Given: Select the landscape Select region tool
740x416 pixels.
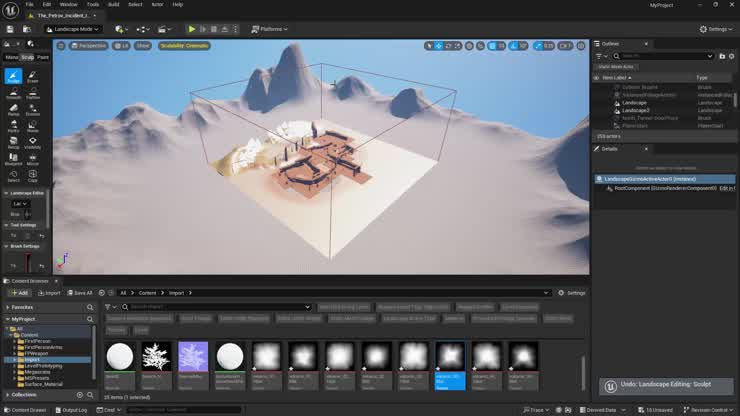Looking at the screenshot, I should pos(13,176).
